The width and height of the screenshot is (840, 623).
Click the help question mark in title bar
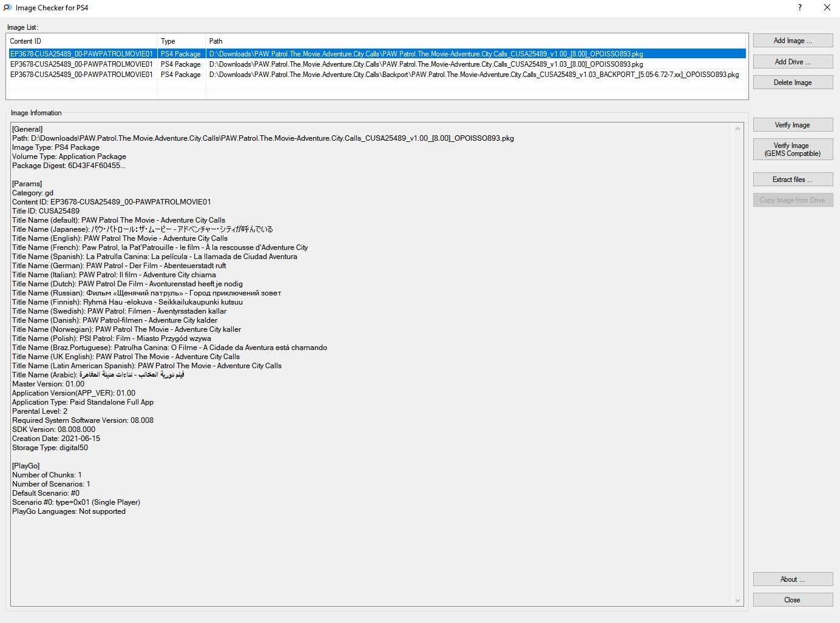click(799, 8)
